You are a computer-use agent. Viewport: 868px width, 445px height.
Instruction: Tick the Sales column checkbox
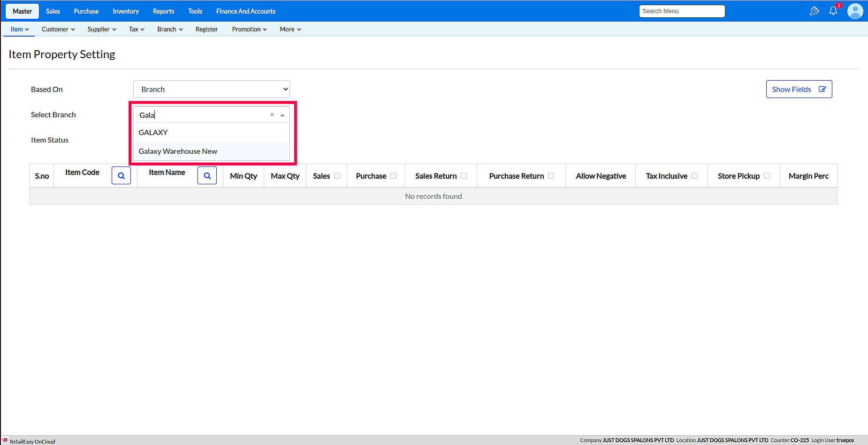click(x=337, y=176)
